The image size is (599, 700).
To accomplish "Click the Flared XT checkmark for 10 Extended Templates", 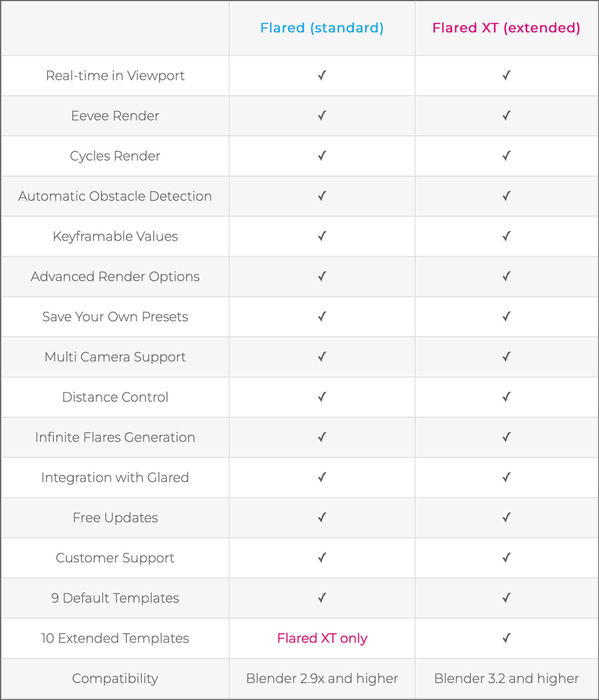I will pyautogui.click(x=506, y=638).
